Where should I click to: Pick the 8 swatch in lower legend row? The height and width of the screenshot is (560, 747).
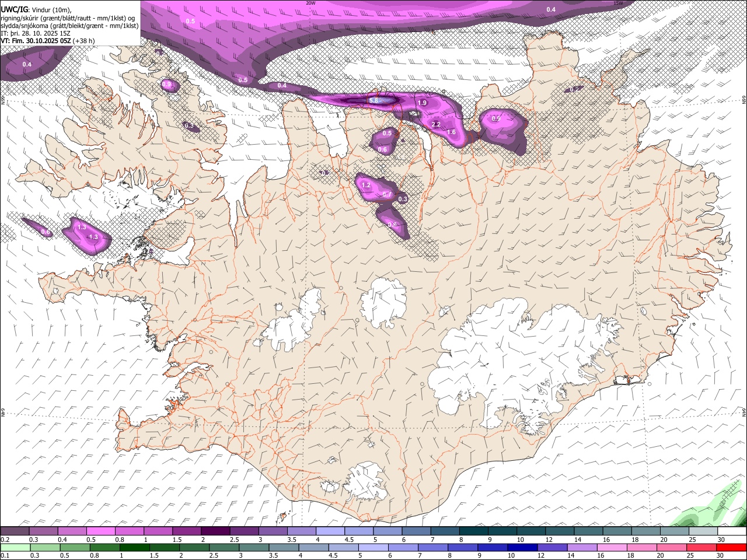(x=462, y=547)
